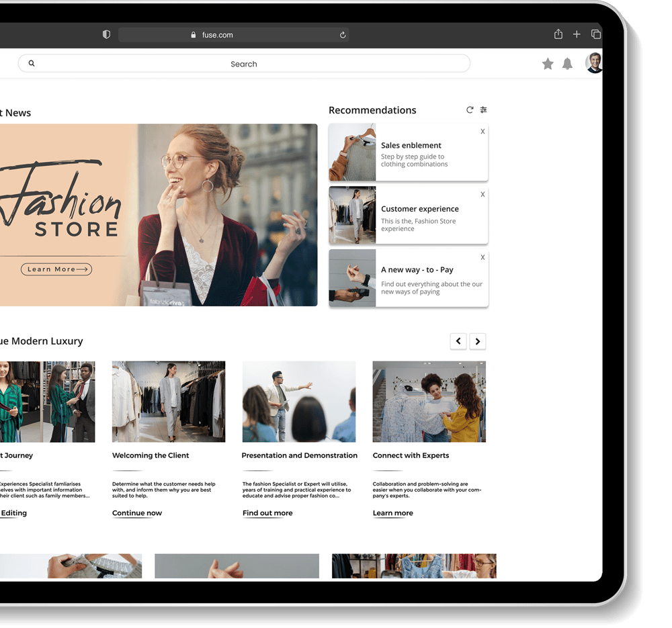Screen dimensions: 672x628
Task: Open the user profile avatar
Action: [595, 62]
